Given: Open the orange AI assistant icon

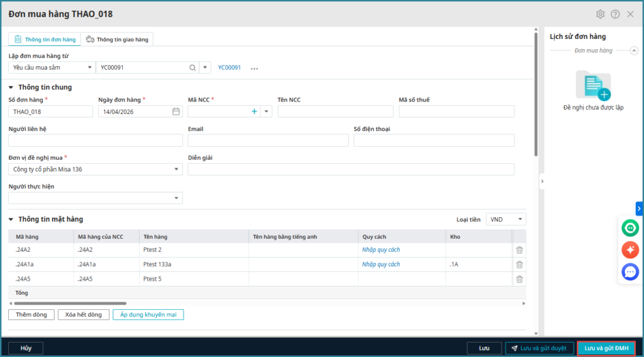Looking at the screenshot, I should tap(630, 249).
